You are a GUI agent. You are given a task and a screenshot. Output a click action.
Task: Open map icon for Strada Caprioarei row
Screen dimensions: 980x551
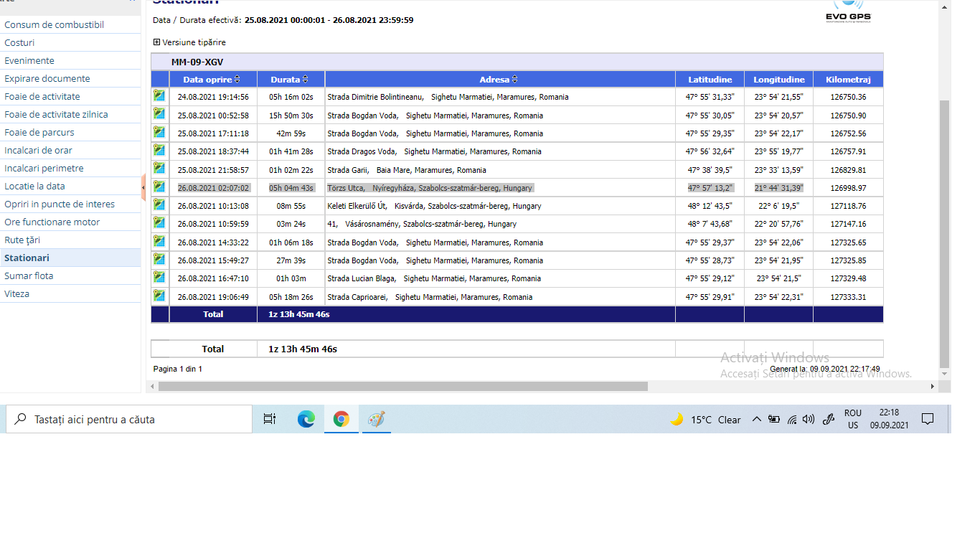click(x=159, y=296)
